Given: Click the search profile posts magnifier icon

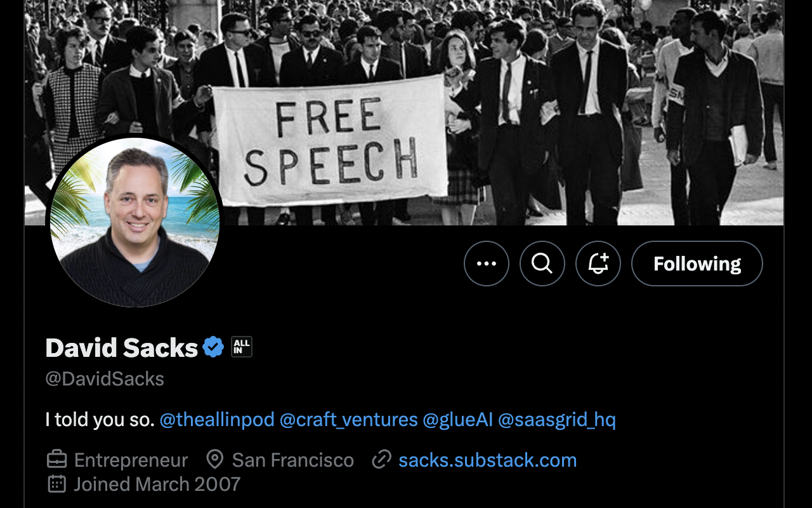Looking at the screenshot, I should pos(542,264).
